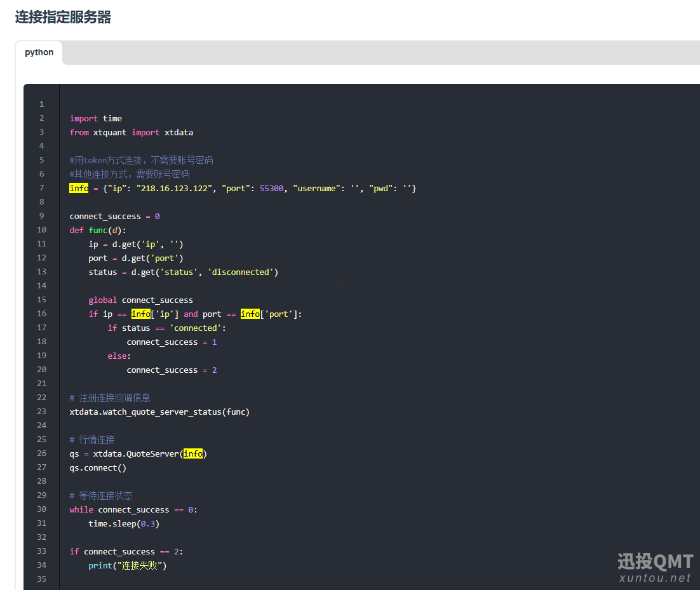The width and height of the screenshot is (700, 590).
Task: Click 'connect_success = 1' on line 18
Action: pyautogui.click(x=172, y=342)
